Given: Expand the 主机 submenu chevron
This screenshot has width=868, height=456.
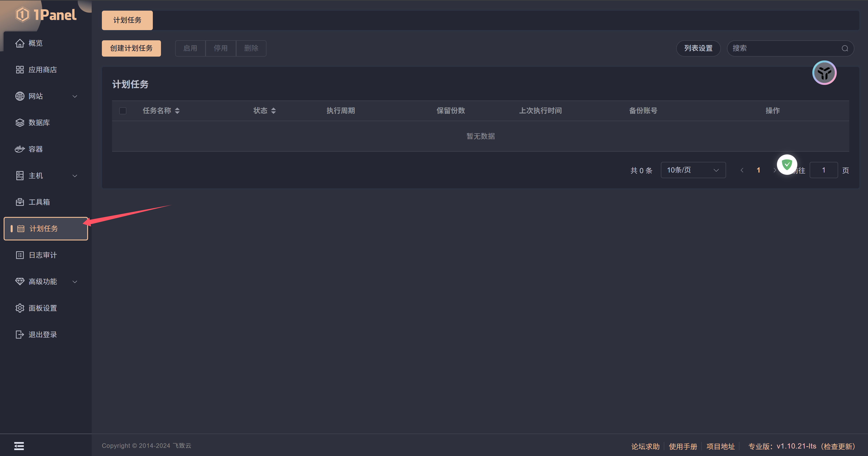Looking at the screenshot, I should tap(75, 176).
